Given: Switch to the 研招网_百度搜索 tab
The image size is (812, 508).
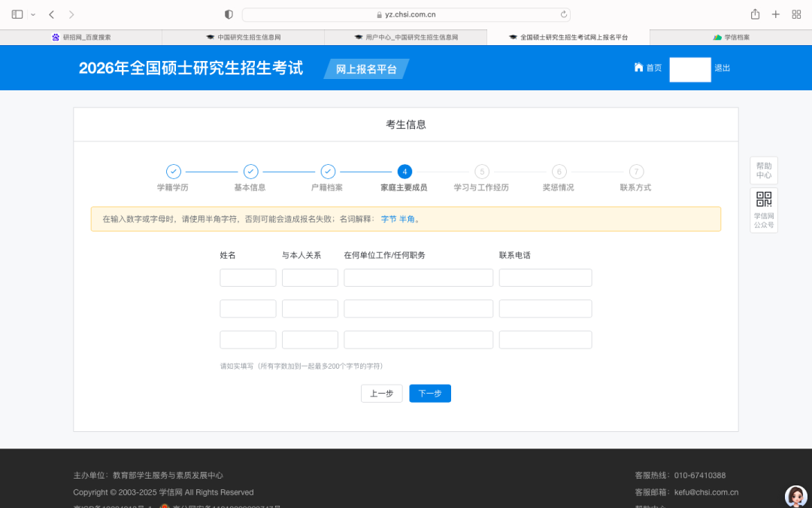Looking at the screenshot, I should [x=81, y=37].
